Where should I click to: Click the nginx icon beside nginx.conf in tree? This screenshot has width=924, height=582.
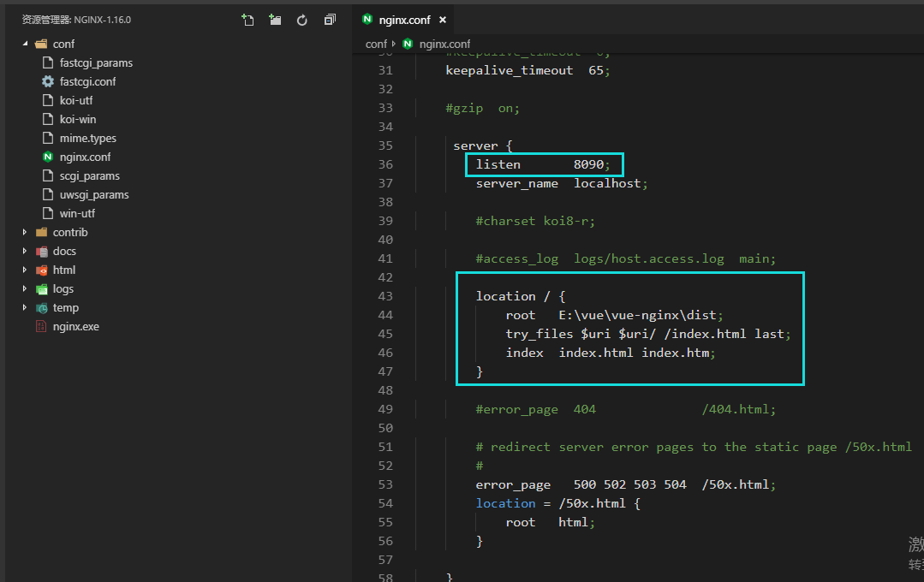coord(48,157)
